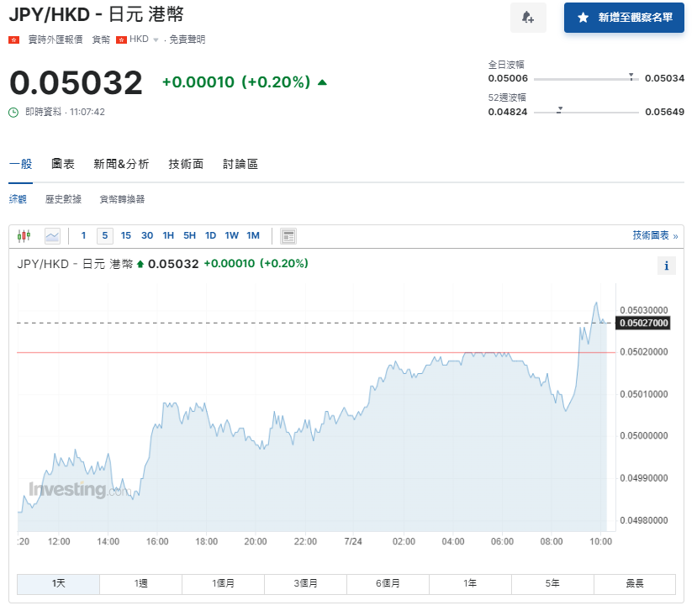
Task: Open the 新聞&分析 tab
Action: [121, 164]
